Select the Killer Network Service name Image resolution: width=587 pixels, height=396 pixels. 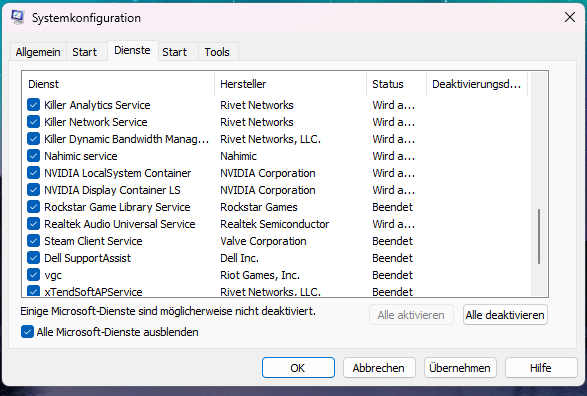96,122
